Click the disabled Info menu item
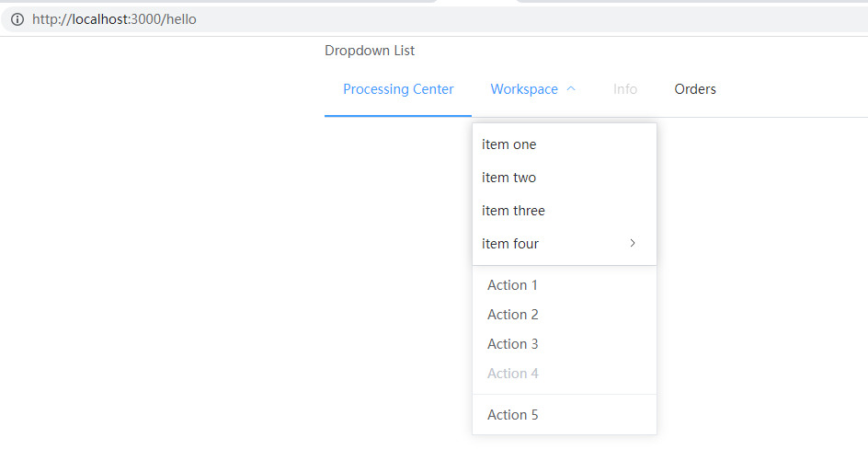The width and height of the screenshot is (868, 461). [x=625, y=89]
